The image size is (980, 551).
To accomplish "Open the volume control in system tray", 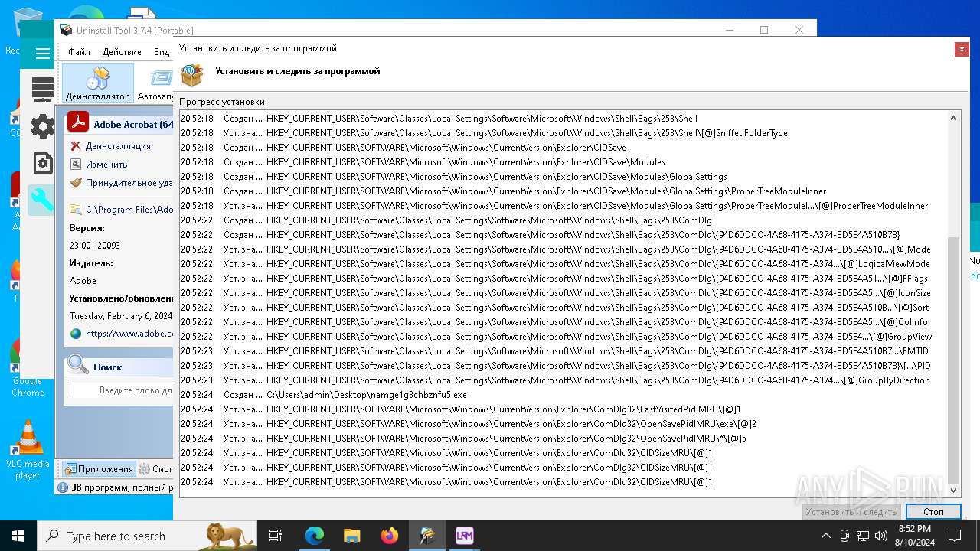I will point(880,536).
